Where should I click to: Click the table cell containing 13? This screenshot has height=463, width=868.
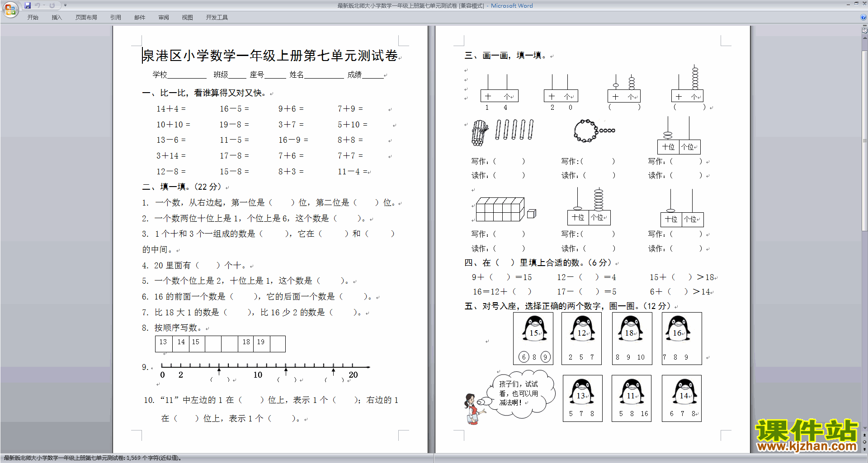pos(164,344)
